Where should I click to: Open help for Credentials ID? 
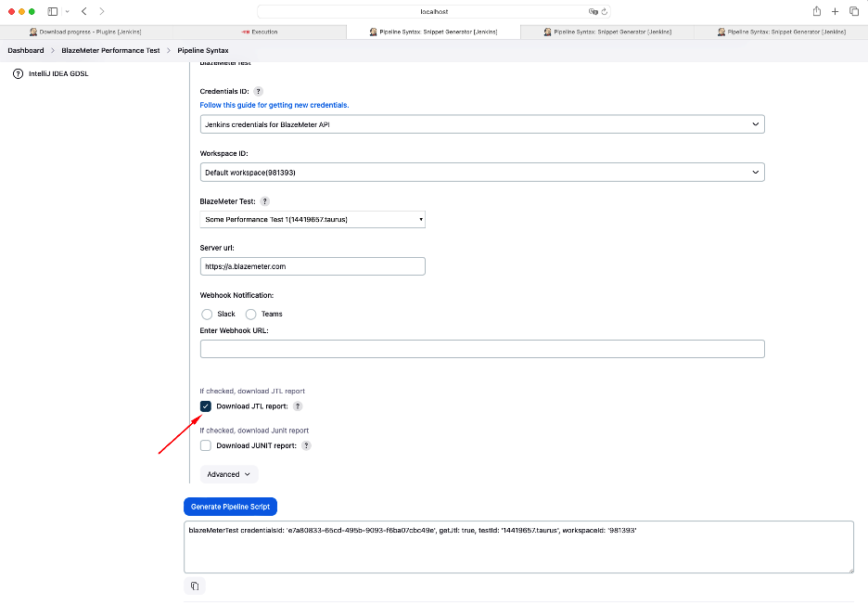click(x=258, y=92)
